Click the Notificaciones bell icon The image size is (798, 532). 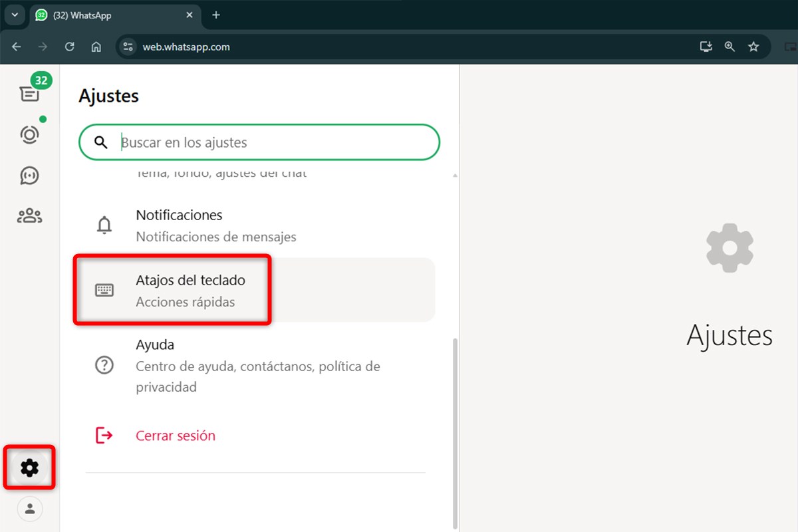104,225
